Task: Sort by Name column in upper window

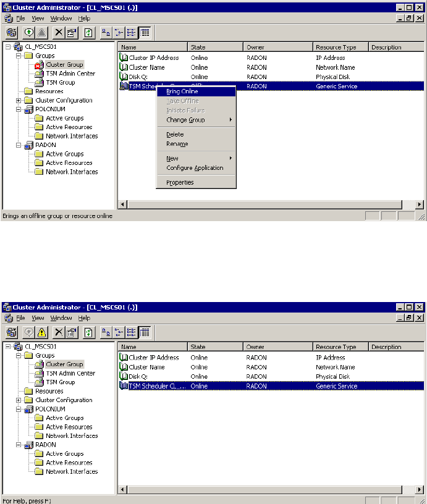Action: click(153, 47)
